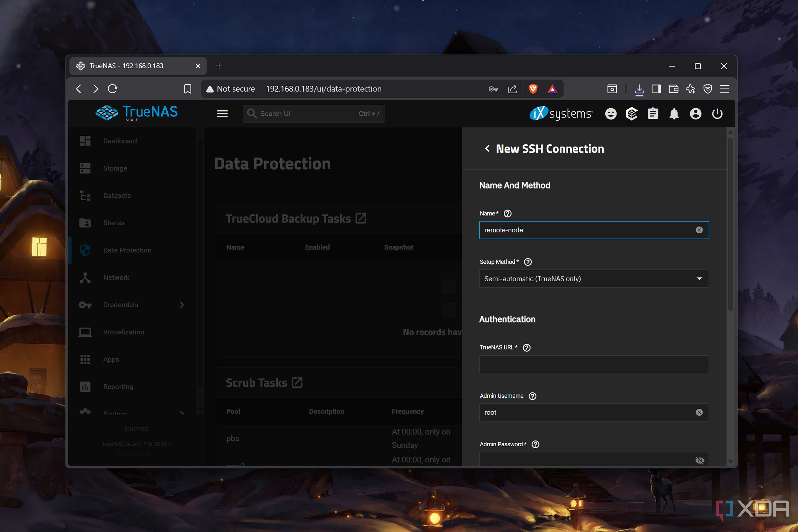
Task: Open the Jobs clipboard icon
Action: click(653, 114)
